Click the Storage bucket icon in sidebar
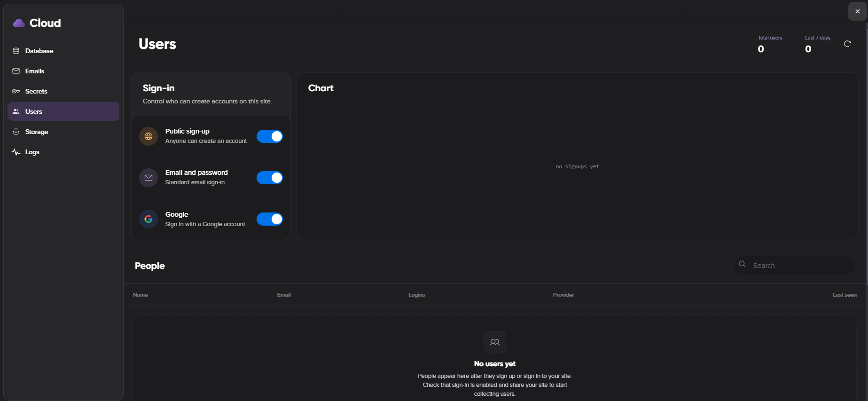The width and height of the screenshot is (868, 401). point(16,132)
